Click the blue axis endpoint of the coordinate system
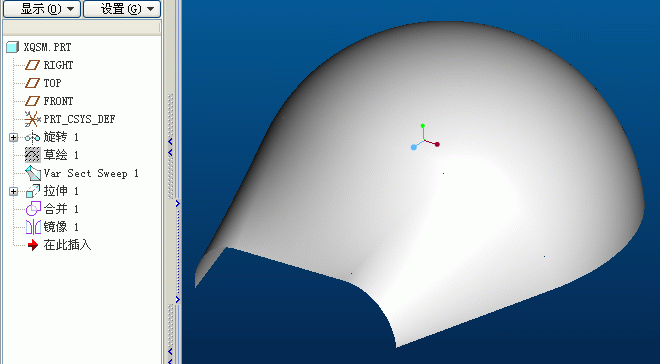Viewport: 660px width, 364px height. click(414, 147)
